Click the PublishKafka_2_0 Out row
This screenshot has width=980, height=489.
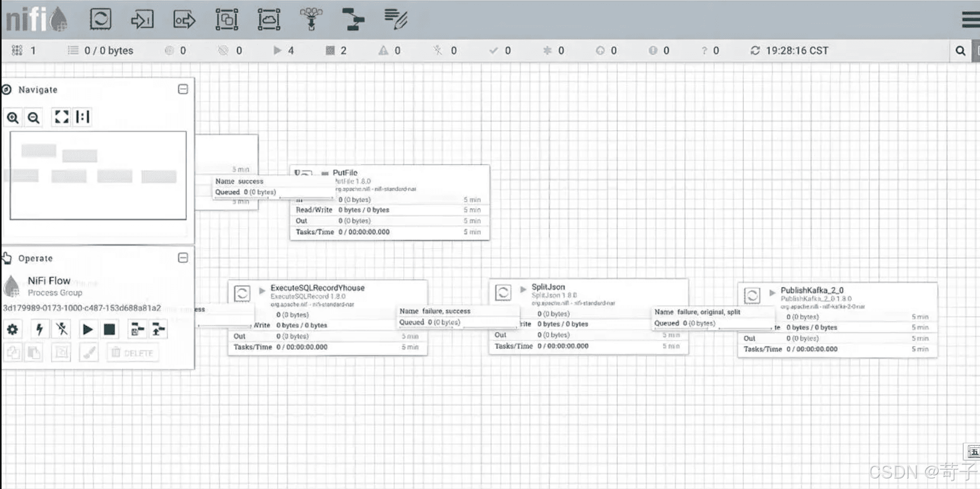tap(837, 338)
